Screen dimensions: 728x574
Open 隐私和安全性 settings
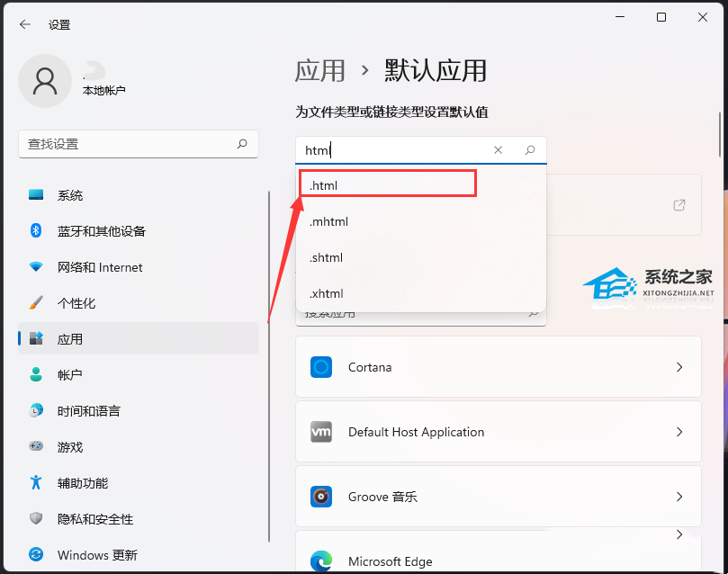(139, 518)
